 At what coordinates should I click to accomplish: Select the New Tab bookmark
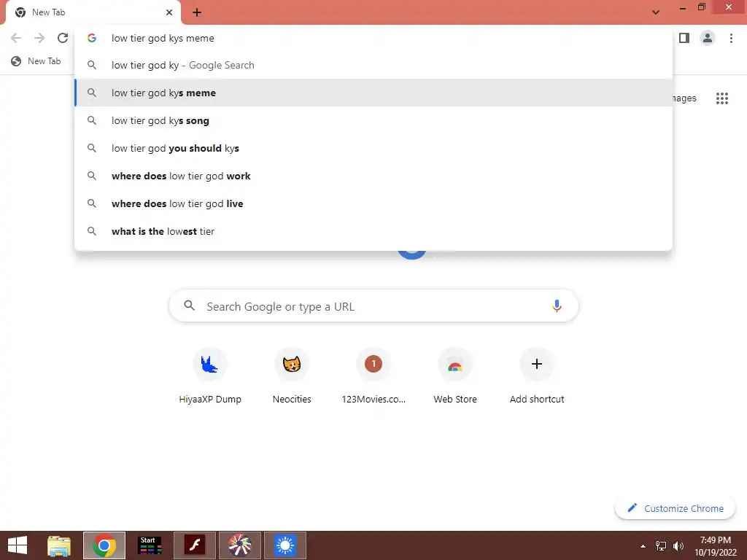coord(36,61)
